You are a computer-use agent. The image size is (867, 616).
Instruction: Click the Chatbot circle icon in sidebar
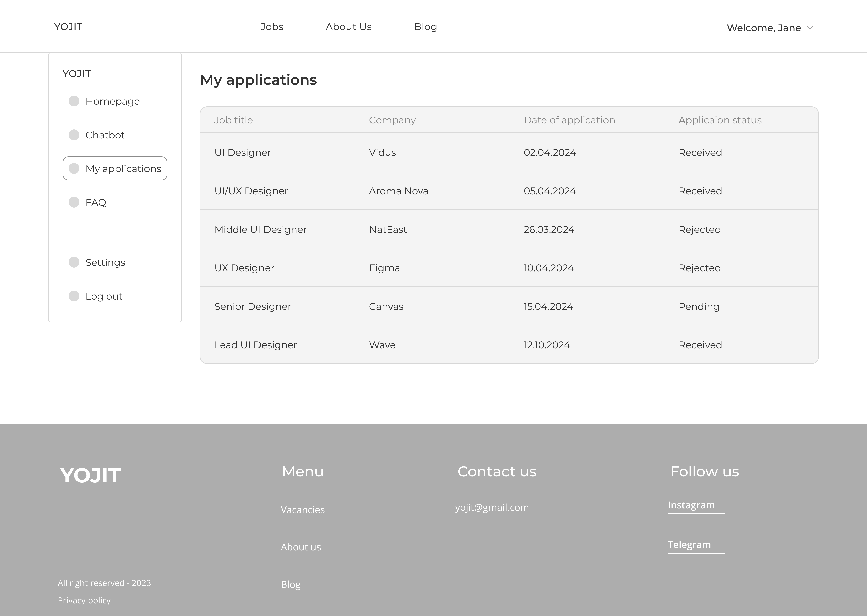74,135
